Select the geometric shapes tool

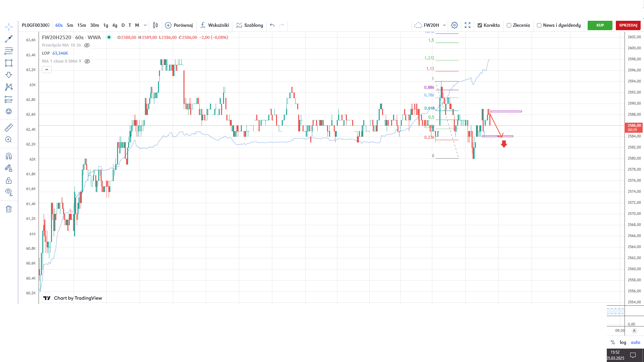click(9, 63)
